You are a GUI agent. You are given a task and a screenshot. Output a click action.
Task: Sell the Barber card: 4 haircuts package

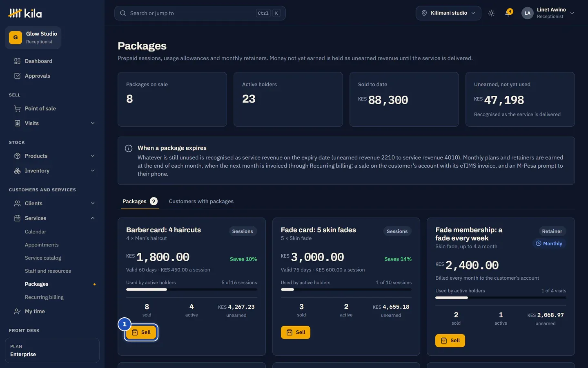141,332
